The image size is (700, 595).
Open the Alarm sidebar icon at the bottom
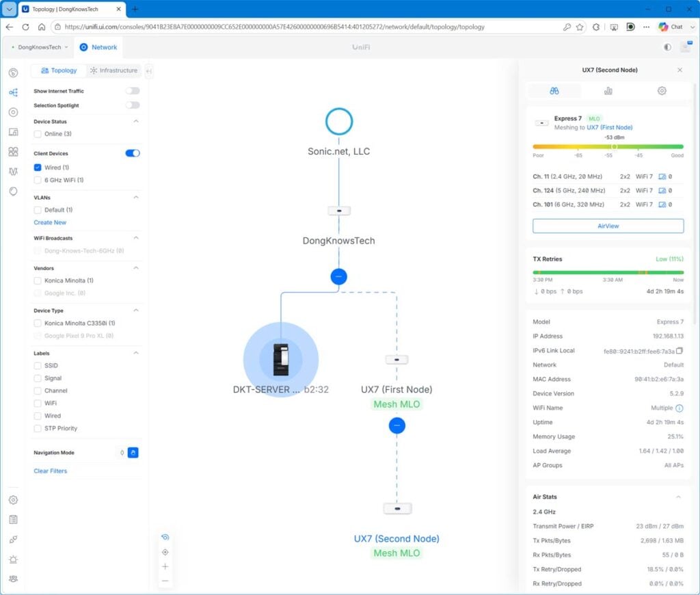point(14,559)
